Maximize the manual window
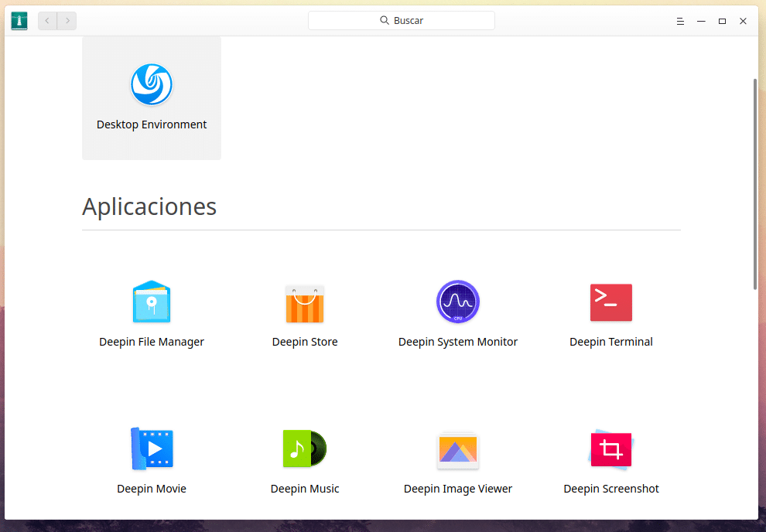The width and height of the screenshot is (766, 532). (x=722, y=21)
